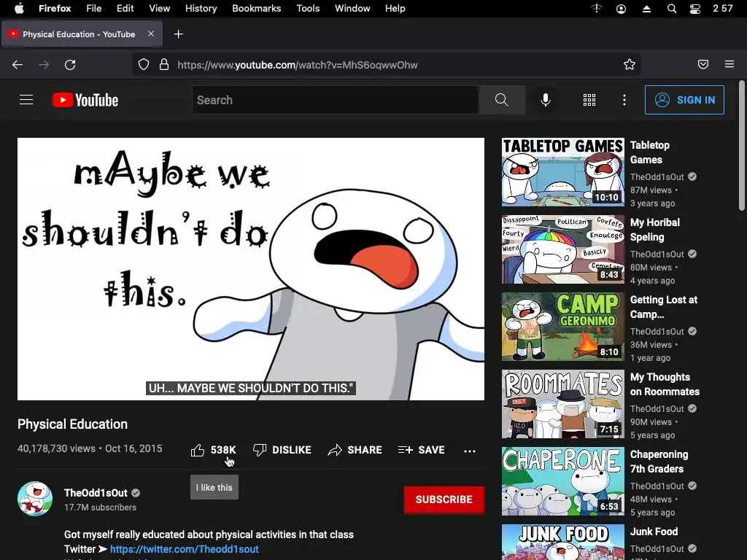
Task: Open the Tools menu
Action: [308, 9]
